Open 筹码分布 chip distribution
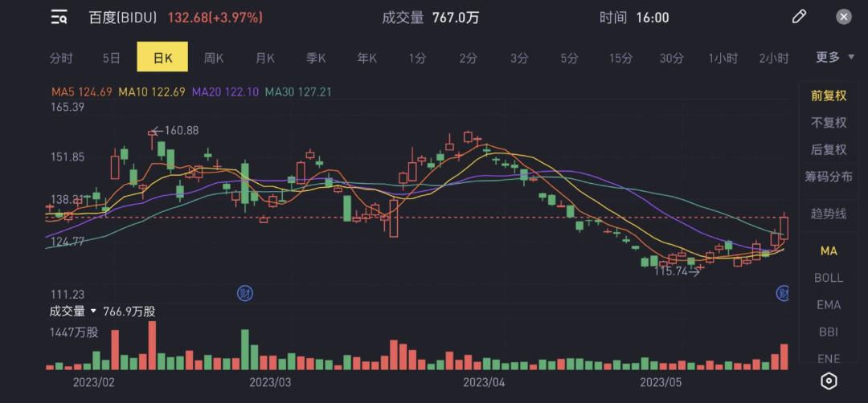Viewport: 868px width, 403px height. point(828,177)
